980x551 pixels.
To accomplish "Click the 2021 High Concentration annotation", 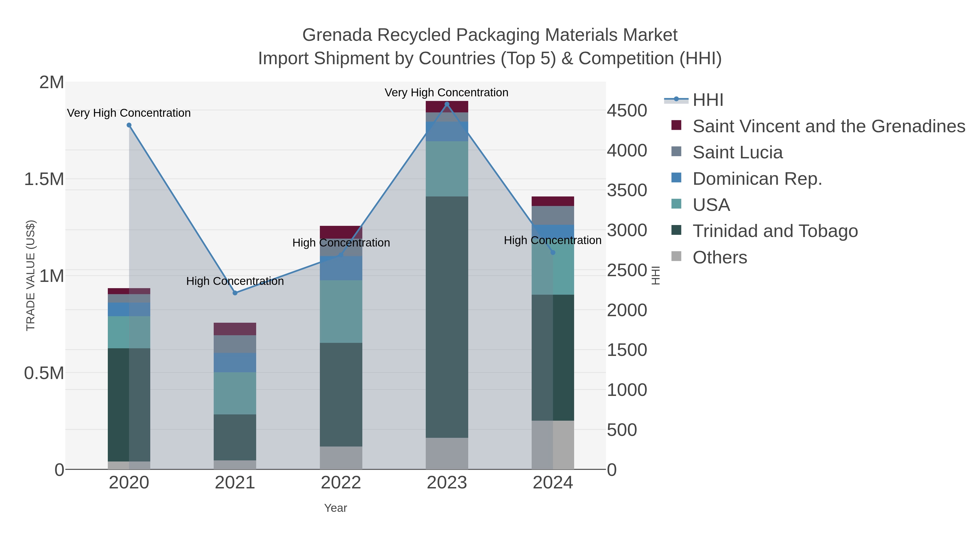I will (x=235, y=281).
